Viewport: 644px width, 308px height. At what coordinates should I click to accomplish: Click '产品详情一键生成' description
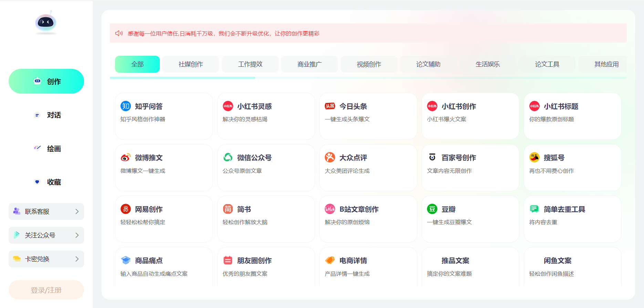[x=347, y=274]
